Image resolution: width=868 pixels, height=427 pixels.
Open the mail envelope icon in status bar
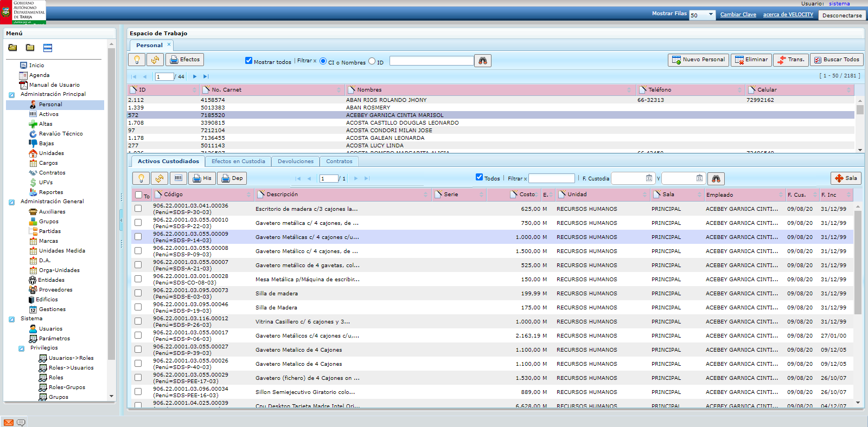(8, 422)
